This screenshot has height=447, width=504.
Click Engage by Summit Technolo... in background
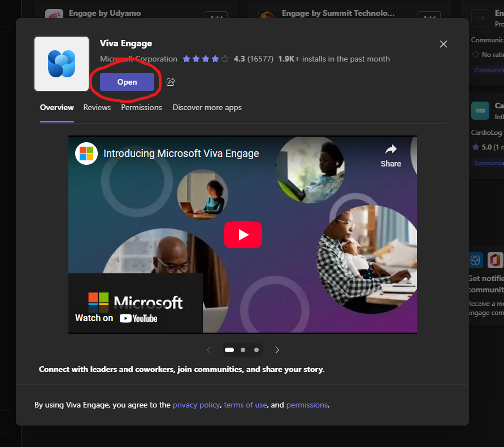[338, 13]
